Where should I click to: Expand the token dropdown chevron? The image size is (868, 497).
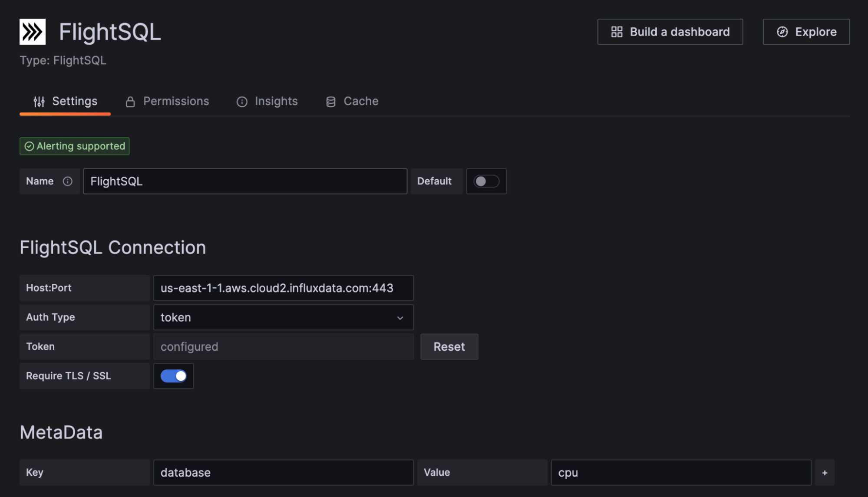click(x=400, y=318)
